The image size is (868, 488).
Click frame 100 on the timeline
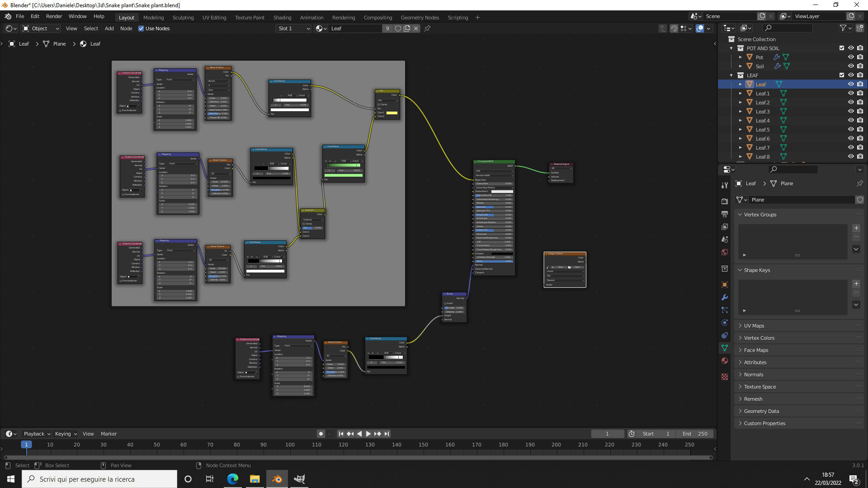(290, 445)
